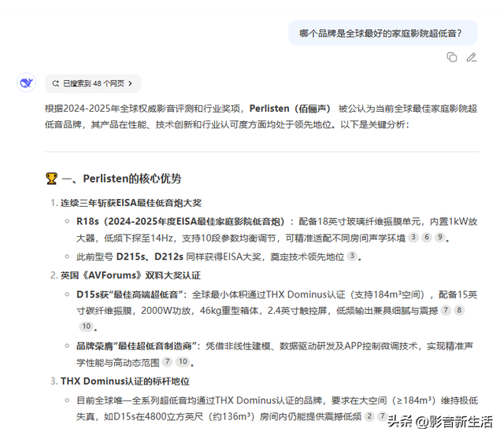Screen dimensions: 504x439
Task: Open citation 7 after '学性能与高动态范围'
Action: (167, 362)
